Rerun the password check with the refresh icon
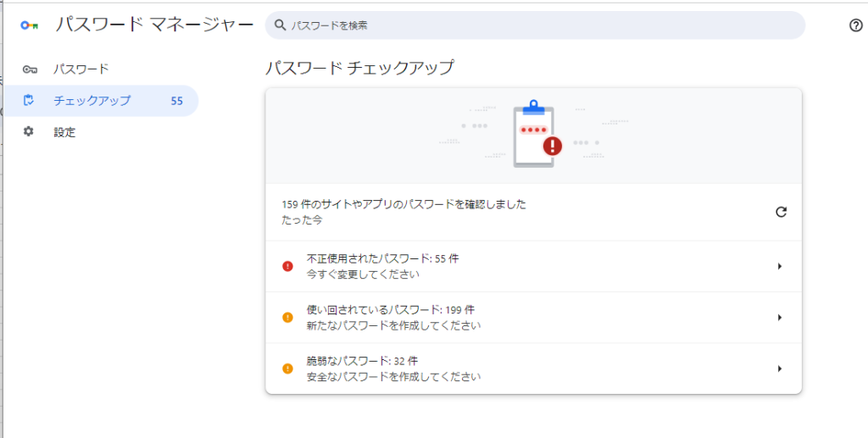This screenshot has width=868, height=438. pyautogui.click(x=781, y=212)
